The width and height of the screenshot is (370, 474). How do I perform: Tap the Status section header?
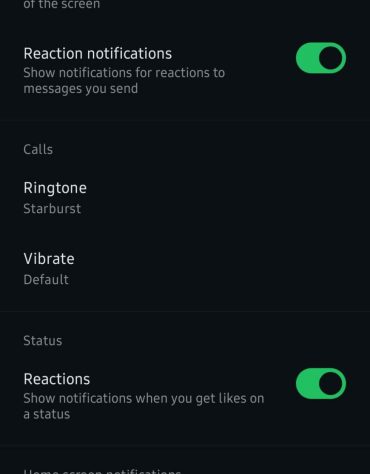tap(43, 341)
